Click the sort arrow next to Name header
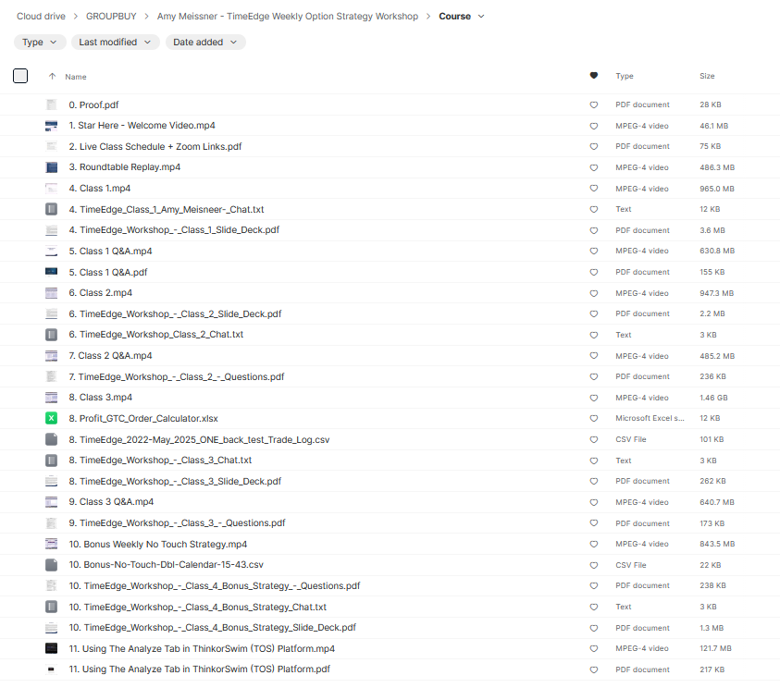 52,77
